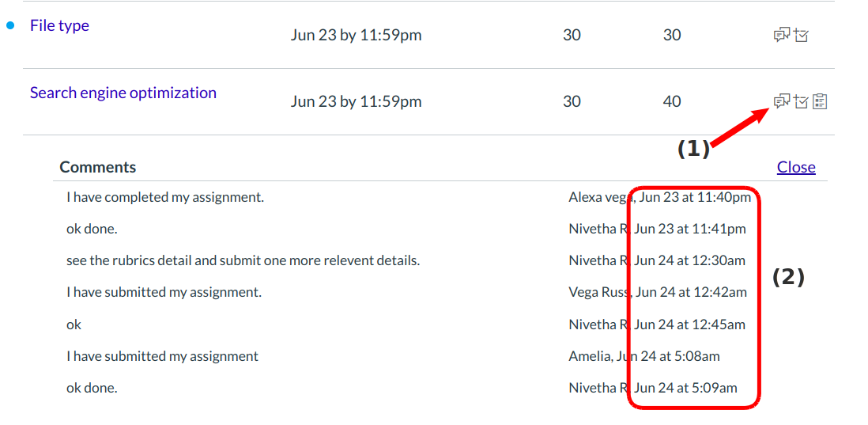Show scoring details for File type assignment

[x=802, y=36]
